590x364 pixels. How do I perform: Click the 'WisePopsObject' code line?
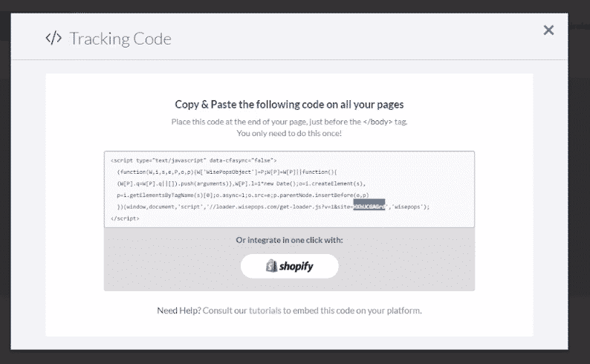click(x=227, y=172)
